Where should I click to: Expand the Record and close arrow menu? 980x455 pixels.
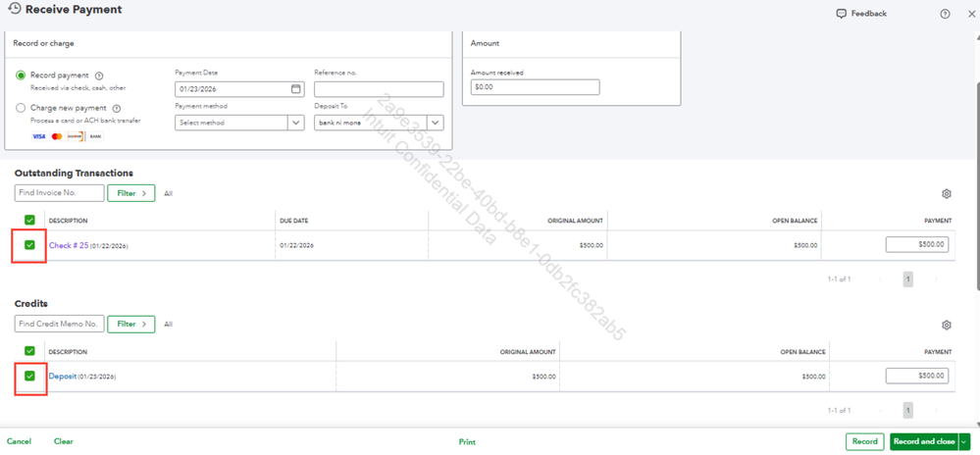click(964, 442)
